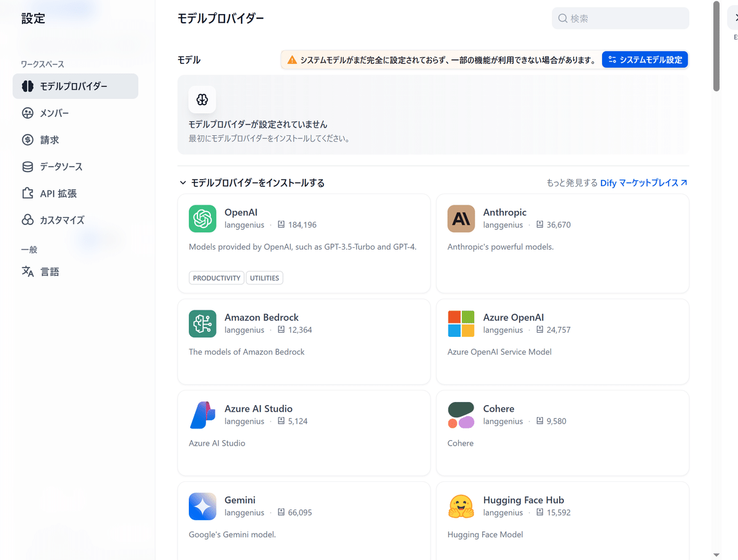Click the Hugging Face Hub emoji icon

coord(461,507)
